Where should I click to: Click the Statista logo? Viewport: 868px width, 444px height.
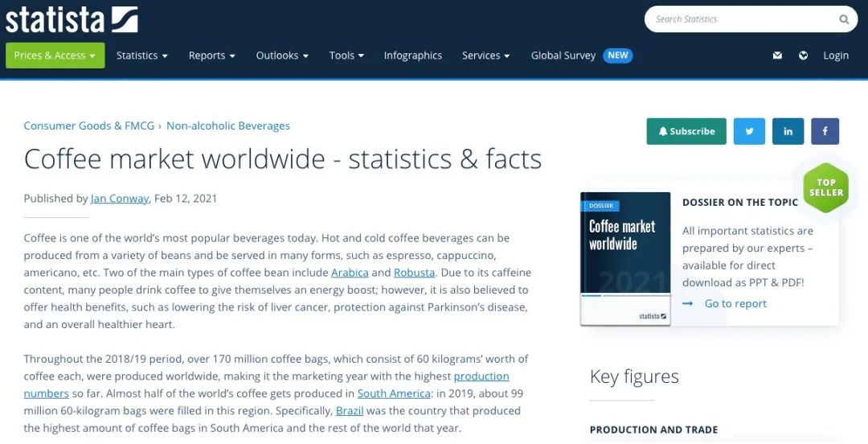[72, 19]
